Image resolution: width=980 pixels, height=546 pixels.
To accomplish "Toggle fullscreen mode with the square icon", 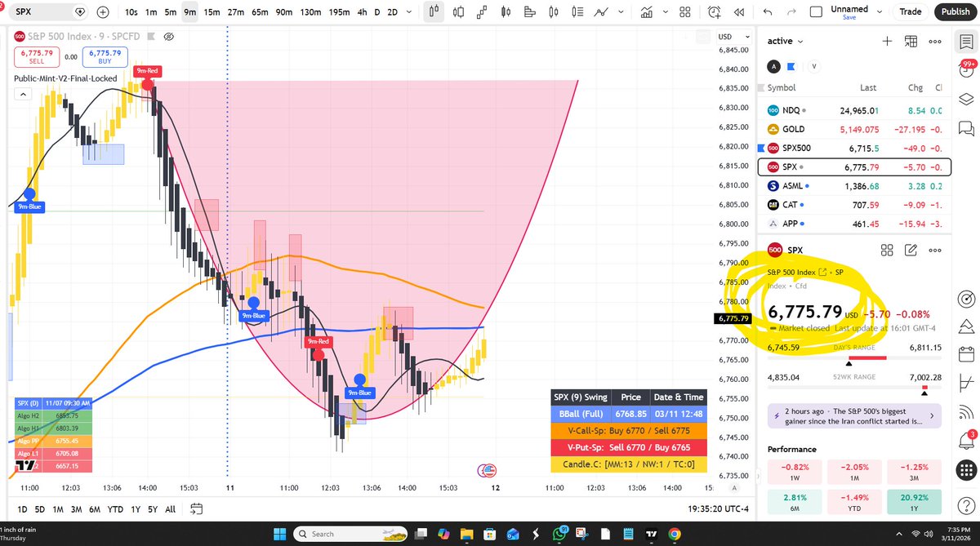I will (x=817, y=12).
